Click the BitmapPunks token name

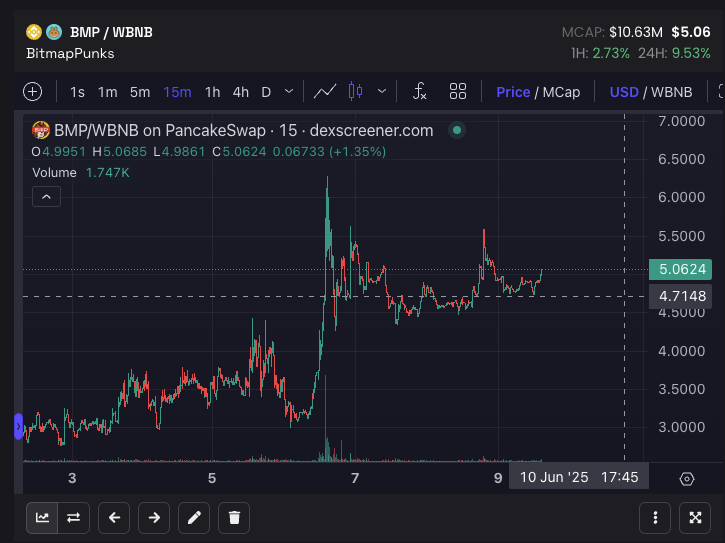70,54
